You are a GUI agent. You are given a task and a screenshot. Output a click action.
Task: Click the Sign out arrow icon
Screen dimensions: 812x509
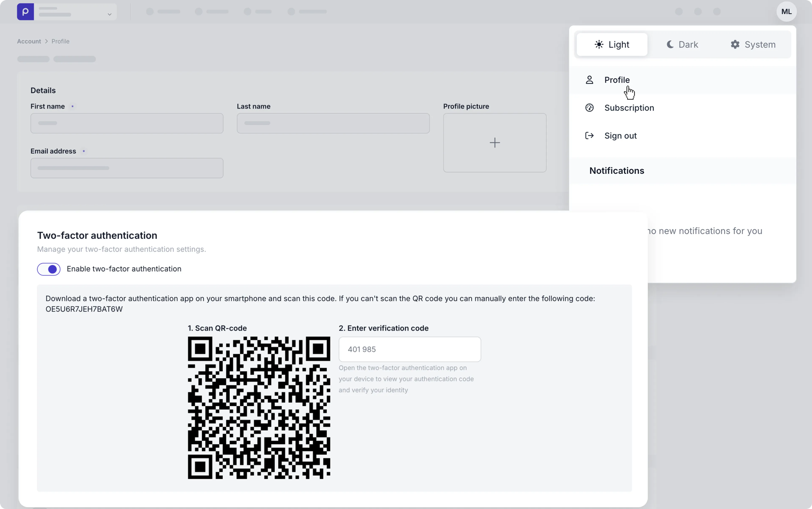[589, 136]
